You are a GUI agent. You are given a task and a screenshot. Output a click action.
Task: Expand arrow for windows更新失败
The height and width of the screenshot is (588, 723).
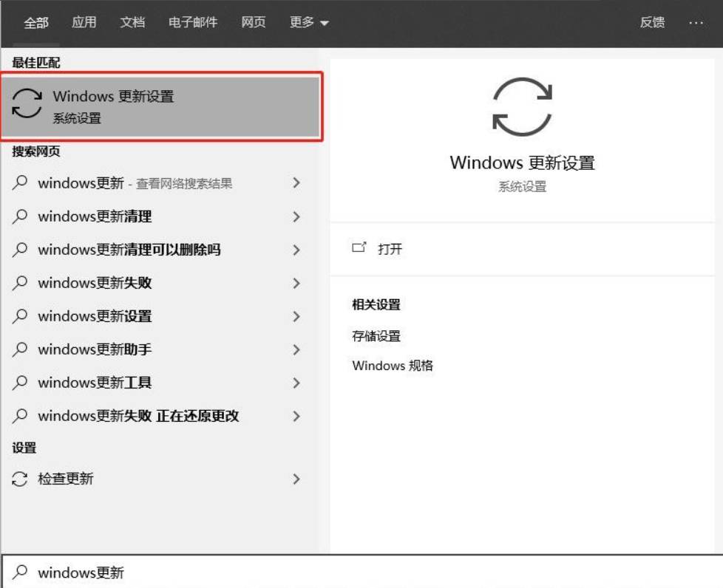click(x=296, y=283)
